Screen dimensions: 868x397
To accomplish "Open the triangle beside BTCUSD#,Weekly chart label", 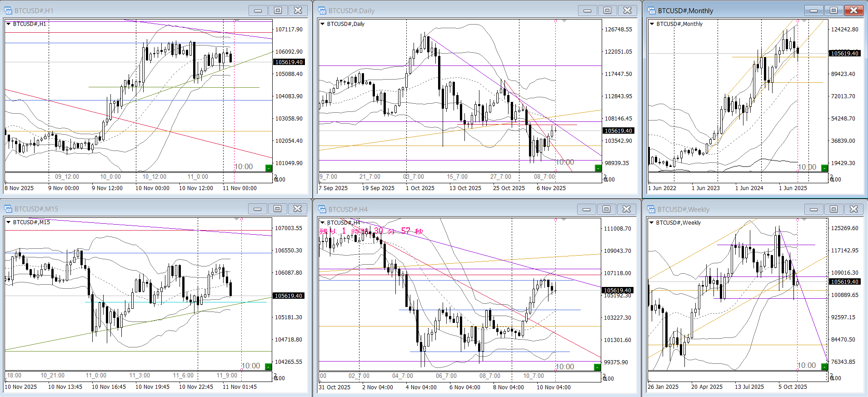I will coord(652,223).
